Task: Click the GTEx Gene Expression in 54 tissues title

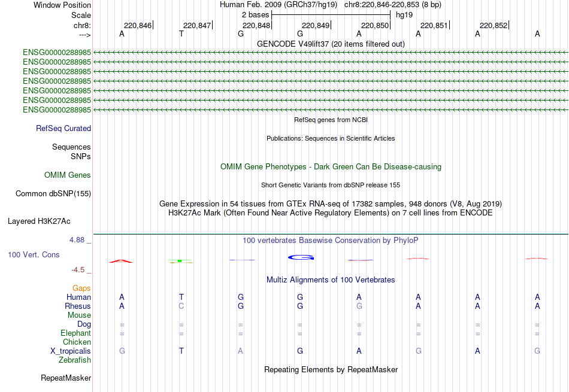Action: click(331, 204)
